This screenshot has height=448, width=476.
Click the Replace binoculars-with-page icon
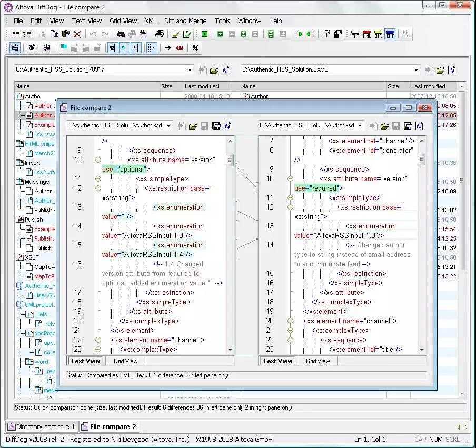tap(143, 34)
